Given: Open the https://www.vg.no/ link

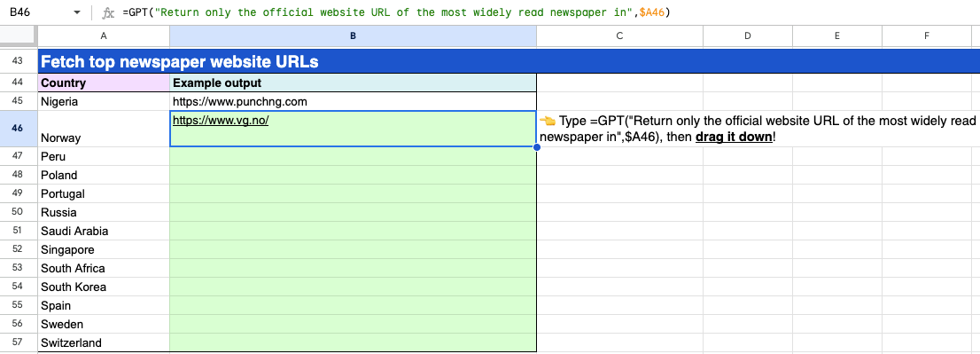Looking at the screenshot, I should 221,121.
